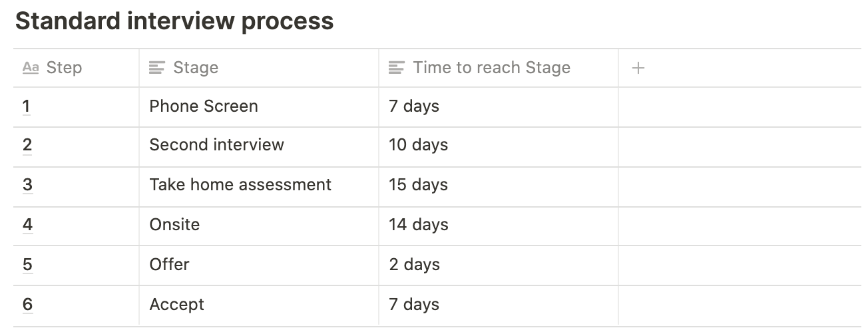This screenshot has height=334, width=868.
Task: Open the row page for step 2
Action: coord(27,146)
